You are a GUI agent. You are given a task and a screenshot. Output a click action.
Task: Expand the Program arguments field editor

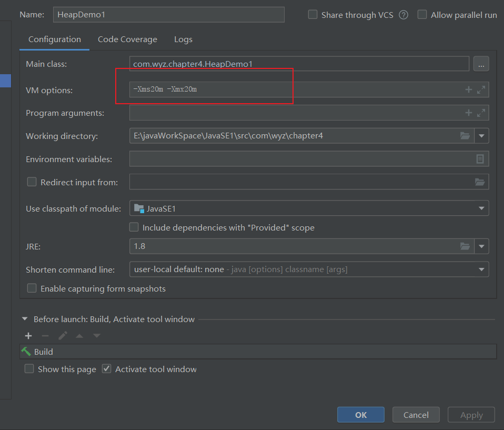pyautogui.click(x=481, y=113)
